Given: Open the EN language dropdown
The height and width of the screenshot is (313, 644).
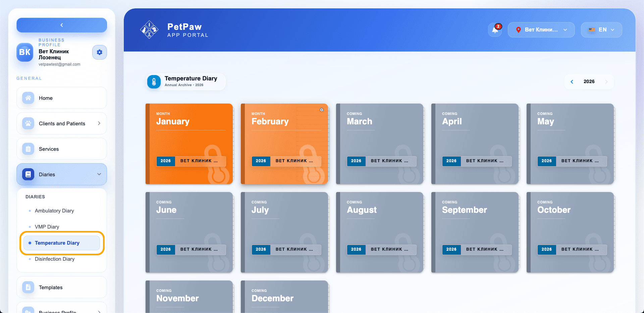Looking at the screenshot, I should (601, 30).
